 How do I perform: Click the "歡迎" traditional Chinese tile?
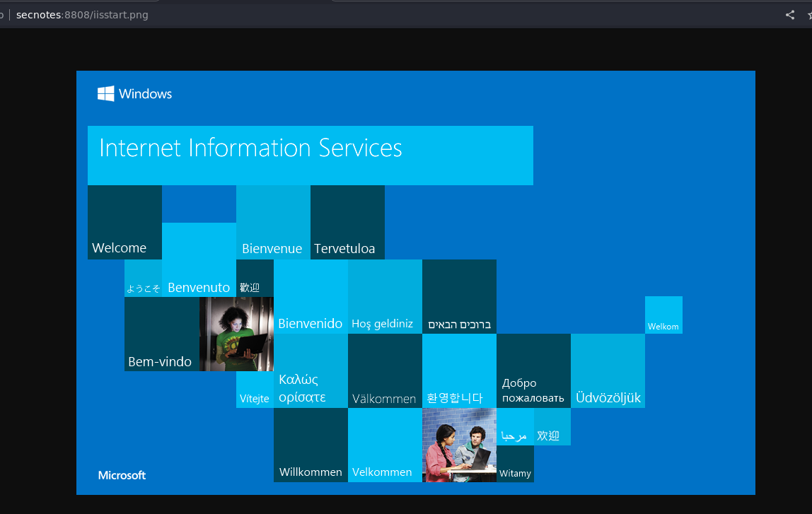coord(255,278)
